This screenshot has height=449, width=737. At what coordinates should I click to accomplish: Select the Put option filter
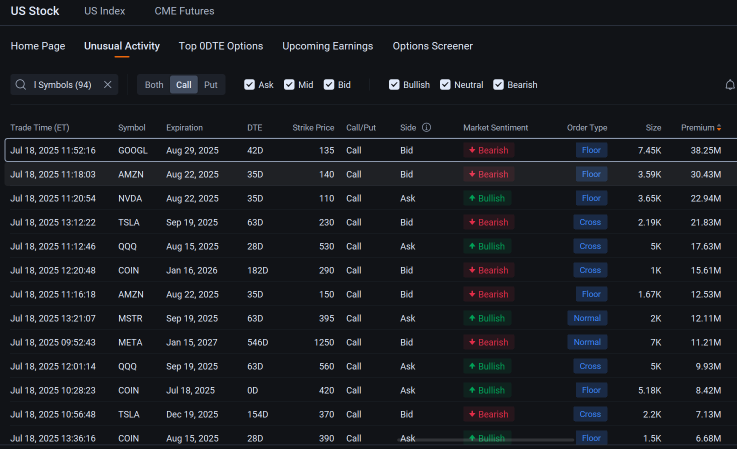click(211, 85)
